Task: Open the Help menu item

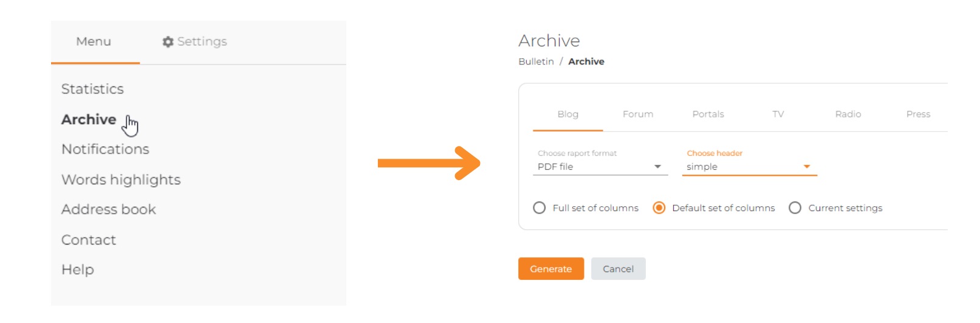Action: point(78,269)
